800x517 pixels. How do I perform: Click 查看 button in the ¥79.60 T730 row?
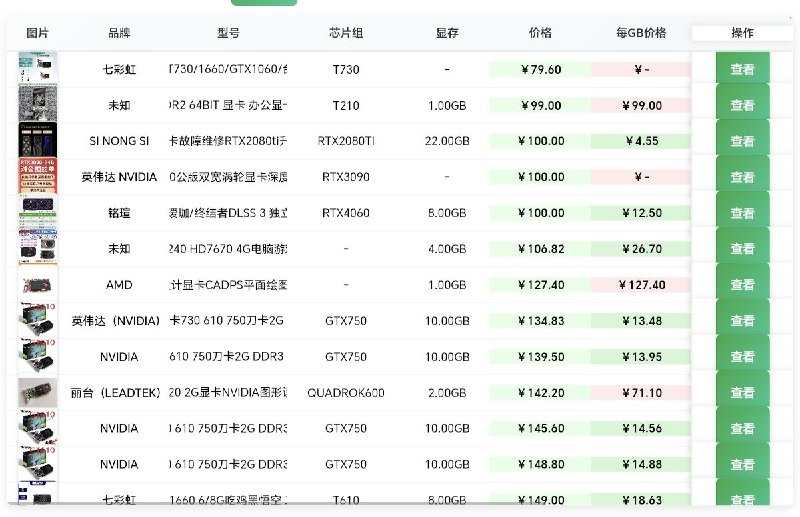pos(742,69)
